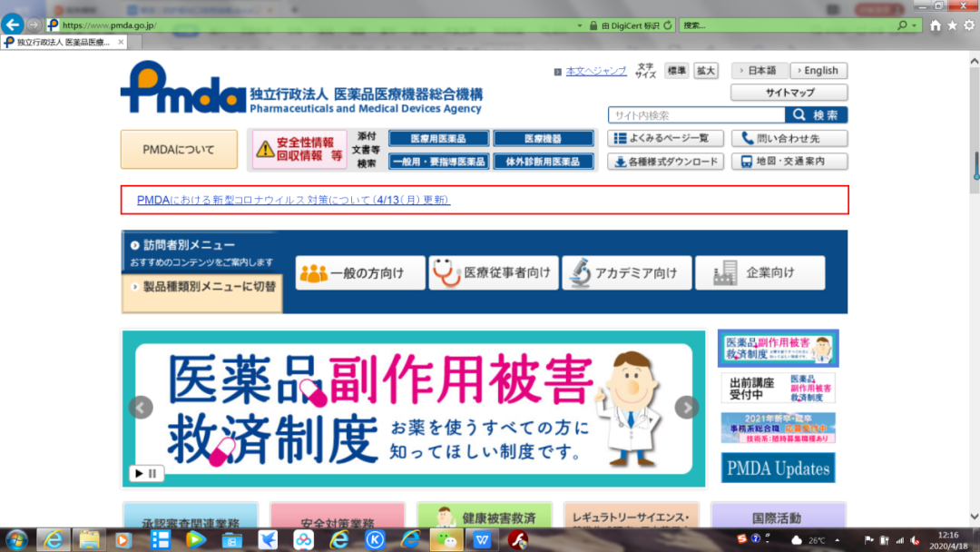Click the warning icon on 安全性情報・回収情報

point(265,148)
